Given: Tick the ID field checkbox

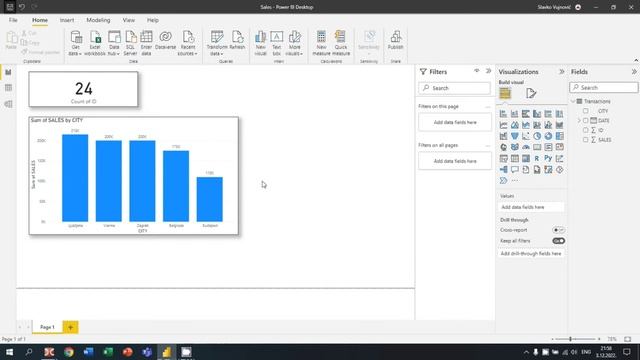Looking at the screenshot, I should click(586, 130).
